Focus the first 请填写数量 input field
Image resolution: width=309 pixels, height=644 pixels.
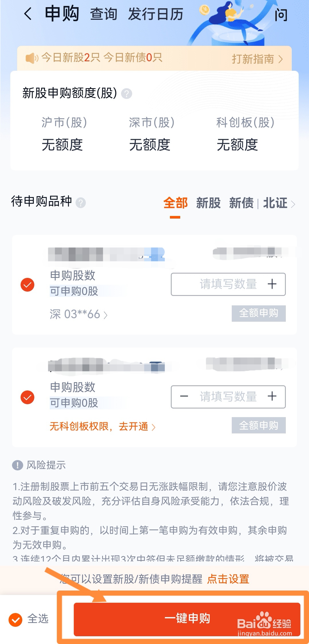228,284
